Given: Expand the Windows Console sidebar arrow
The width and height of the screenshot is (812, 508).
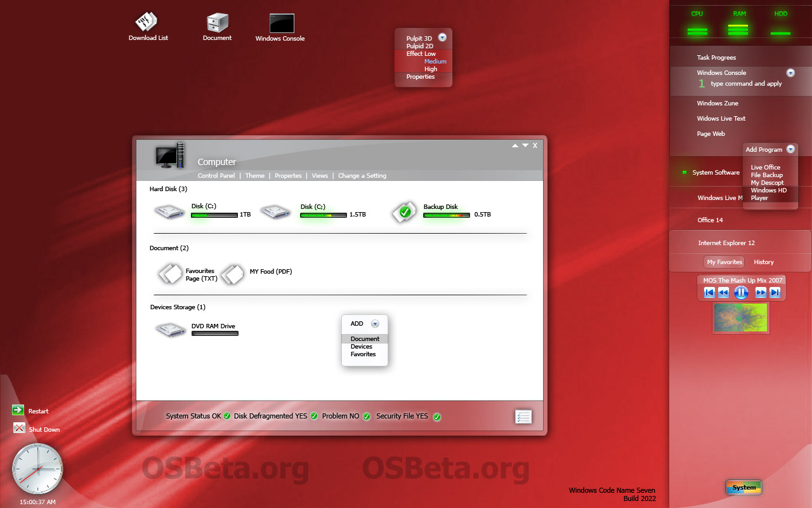Looking at the screenshot, I should click(x=790, y=73).
